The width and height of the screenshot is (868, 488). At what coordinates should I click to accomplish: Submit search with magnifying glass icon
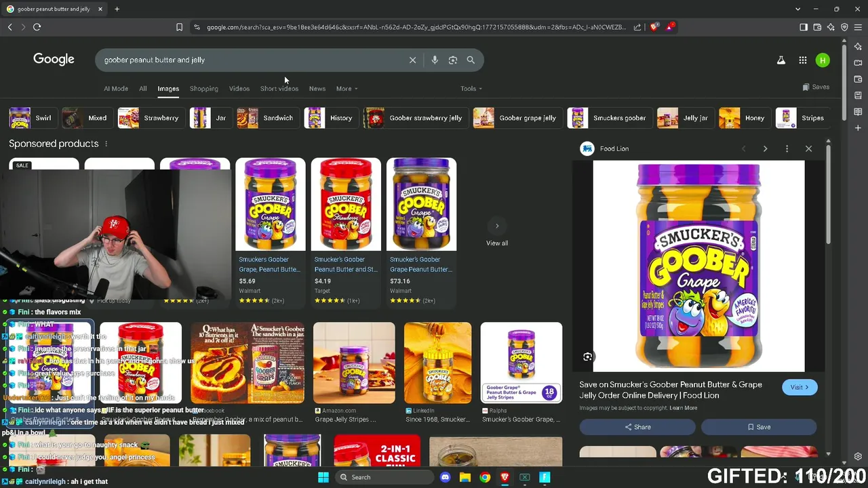tap(471, 60)
